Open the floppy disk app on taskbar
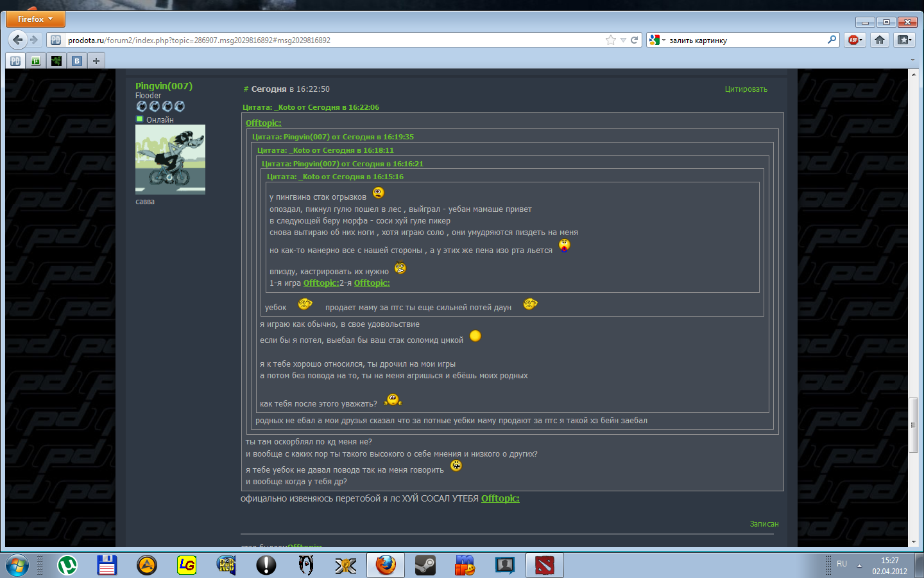 pyautogui.click(x=107, y=565)
